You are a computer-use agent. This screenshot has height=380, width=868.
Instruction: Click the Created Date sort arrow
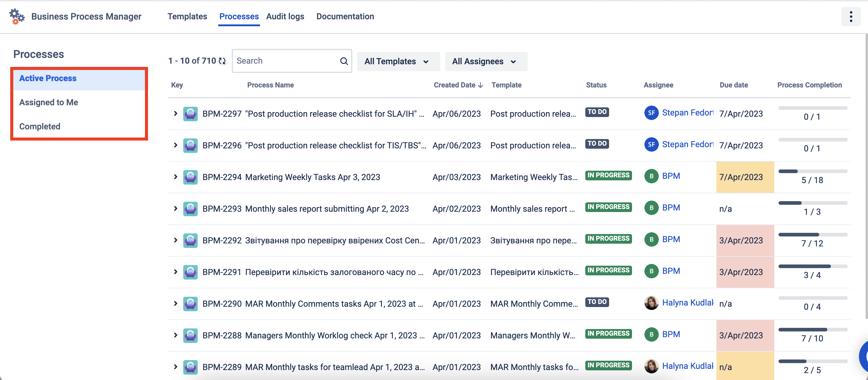coord(480,85)
